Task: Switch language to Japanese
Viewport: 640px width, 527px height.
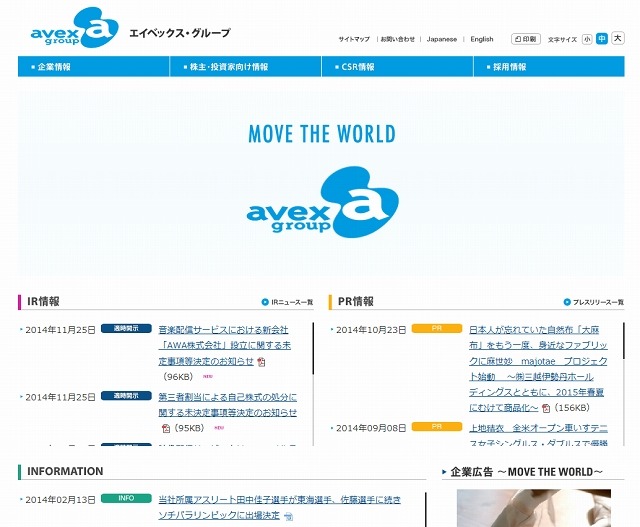Action: tap(442, 39)
